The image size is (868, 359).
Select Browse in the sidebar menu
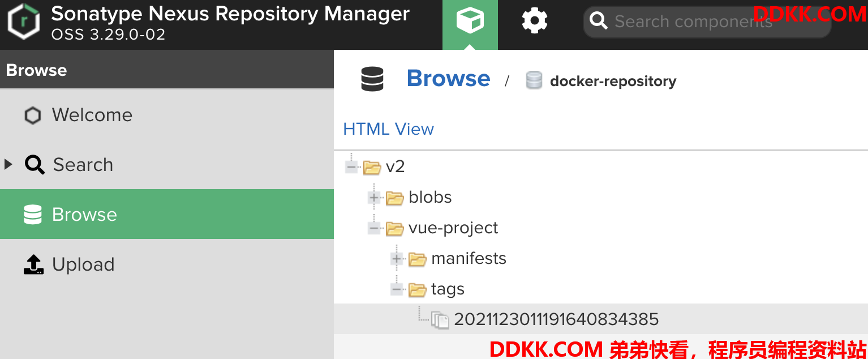coord(167,214)
